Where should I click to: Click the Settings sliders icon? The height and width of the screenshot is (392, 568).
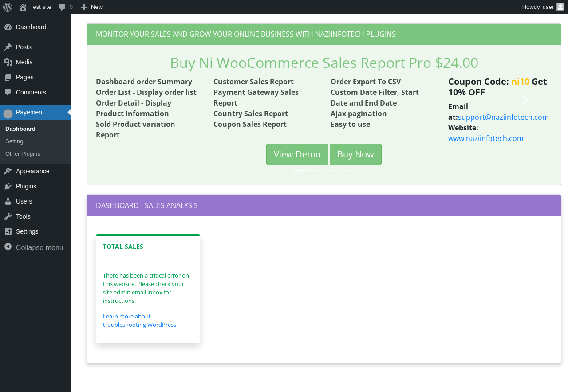(x=8, y=231)
